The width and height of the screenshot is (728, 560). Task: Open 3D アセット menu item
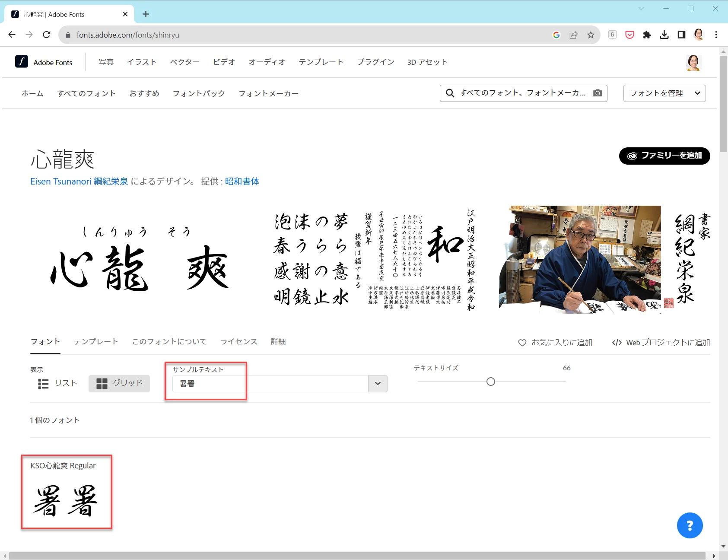427,62
